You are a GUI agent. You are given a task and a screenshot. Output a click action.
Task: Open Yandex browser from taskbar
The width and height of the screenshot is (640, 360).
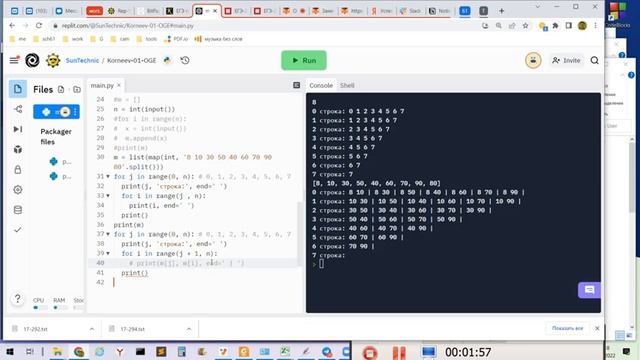[x=120, y=351]
